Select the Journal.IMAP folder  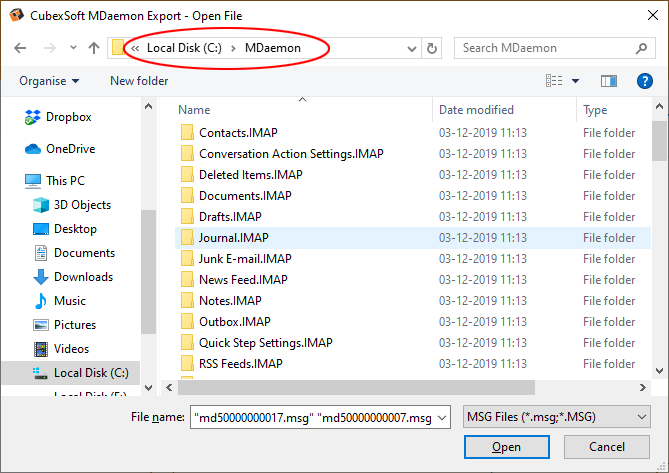[233, 238]
